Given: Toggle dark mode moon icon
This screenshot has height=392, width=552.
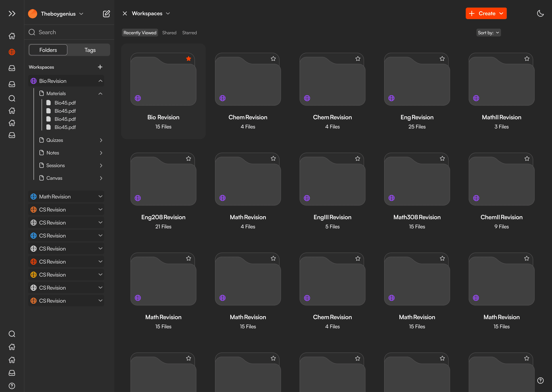Looking at the screenshot, I should click(x=540, y=13).
